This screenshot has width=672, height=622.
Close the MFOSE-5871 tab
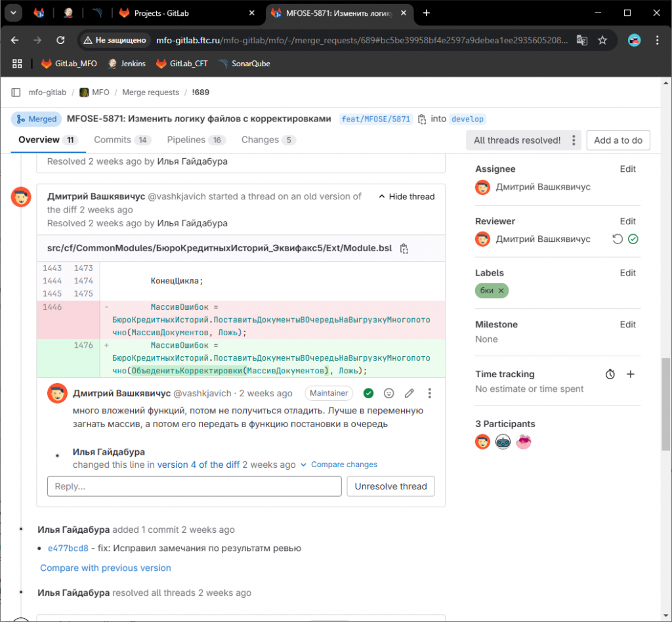click(404, 13)
